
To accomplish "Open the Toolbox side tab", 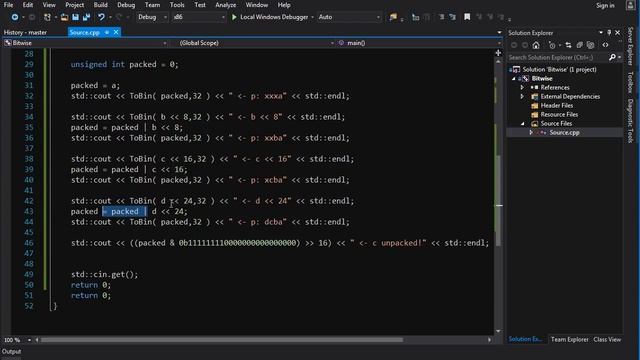I will pos(631,82).
